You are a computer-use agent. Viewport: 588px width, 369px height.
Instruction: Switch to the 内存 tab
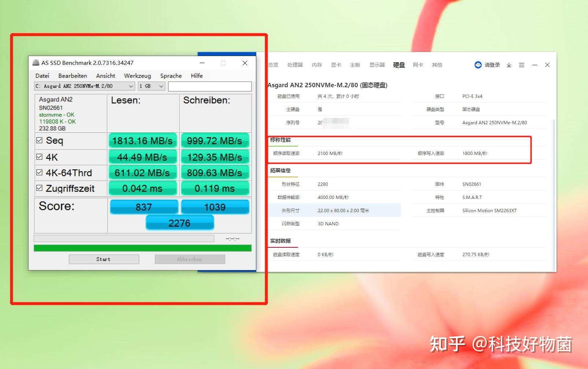point(317,65)
